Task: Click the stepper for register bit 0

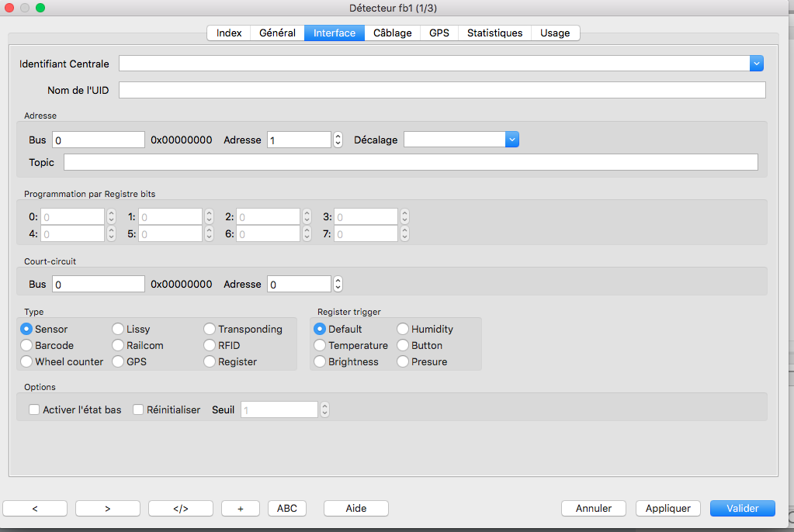Action: 112,217
